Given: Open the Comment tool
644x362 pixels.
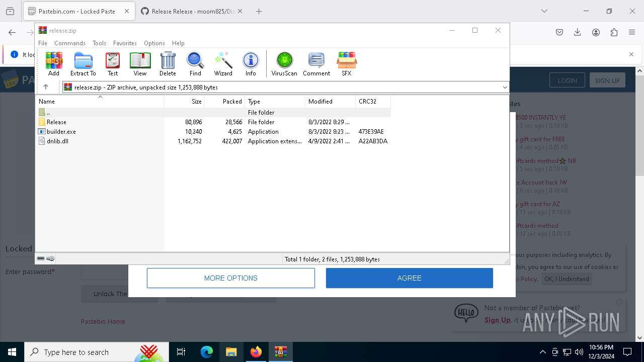Looking at the screenshot, I should [316, 64].
